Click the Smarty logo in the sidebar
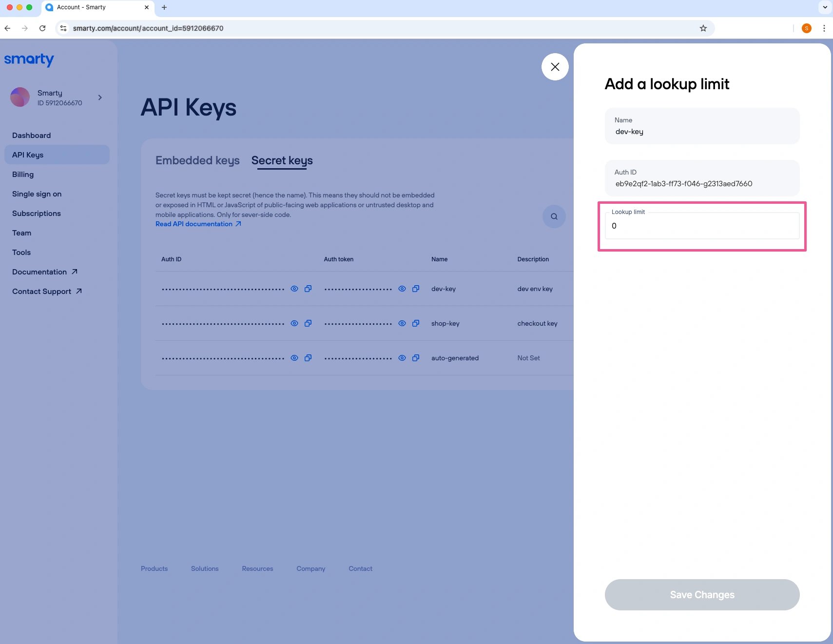 point(29,59)
